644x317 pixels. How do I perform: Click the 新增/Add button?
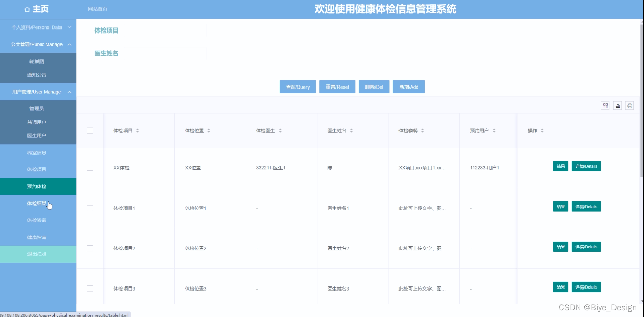point(409,87)
